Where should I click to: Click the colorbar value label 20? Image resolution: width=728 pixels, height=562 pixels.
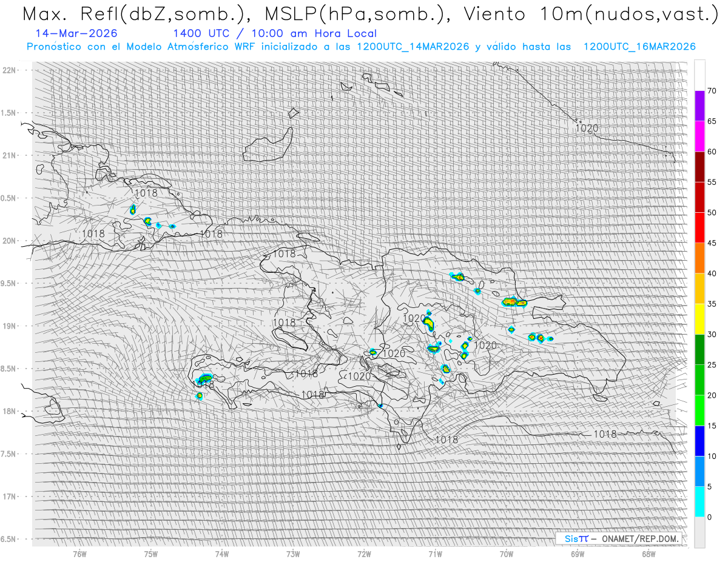pos(712,395)
